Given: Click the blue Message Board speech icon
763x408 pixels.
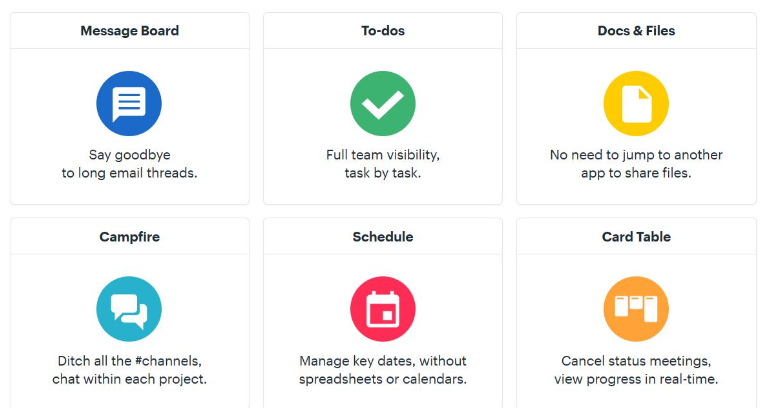Looking at the screenshot, I should pyautogui.click(x=129, y=103).
